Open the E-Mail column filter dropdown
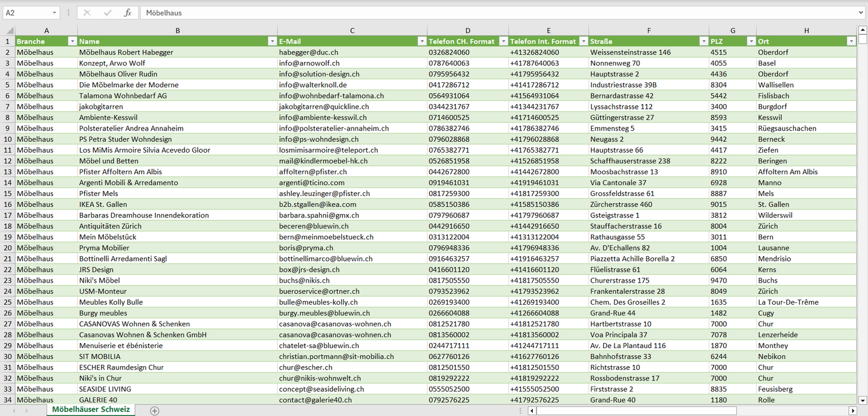The image size is (868, 416). tap(421, 41)
